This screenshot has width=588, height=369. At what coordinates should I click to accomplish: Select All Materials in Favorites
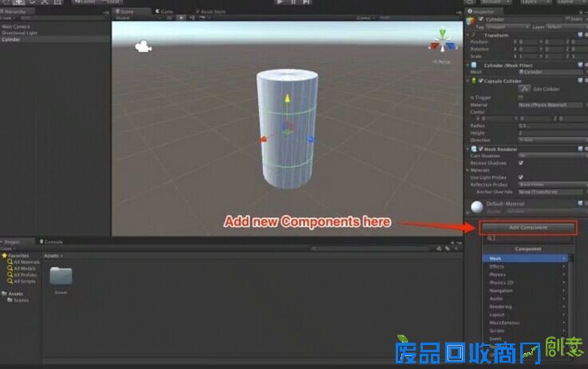24,262
